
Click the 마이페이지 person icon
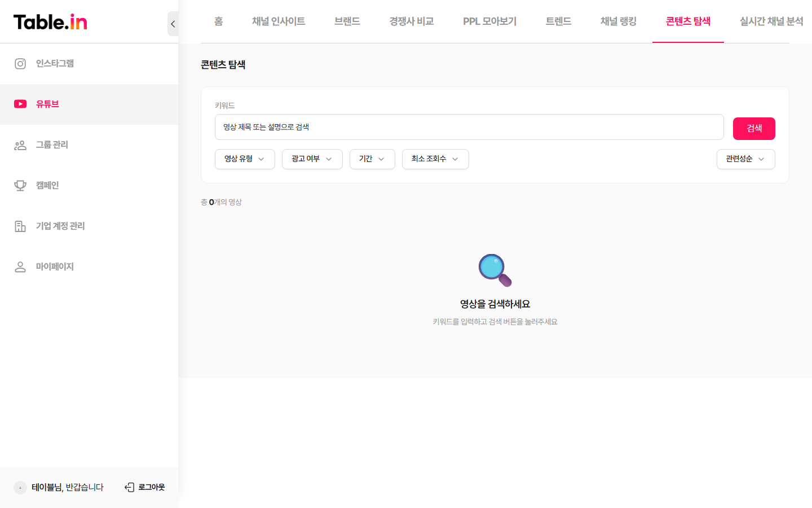point(20,266)
